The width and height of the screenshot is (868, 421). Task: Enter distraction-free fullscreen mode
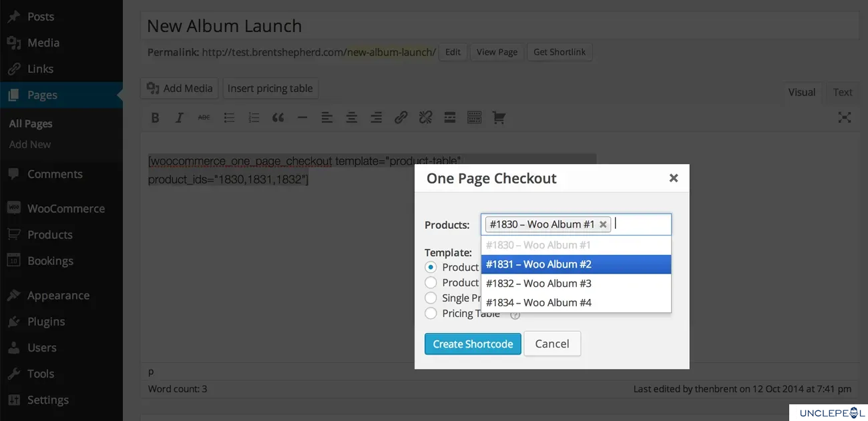tap(845, 118)
